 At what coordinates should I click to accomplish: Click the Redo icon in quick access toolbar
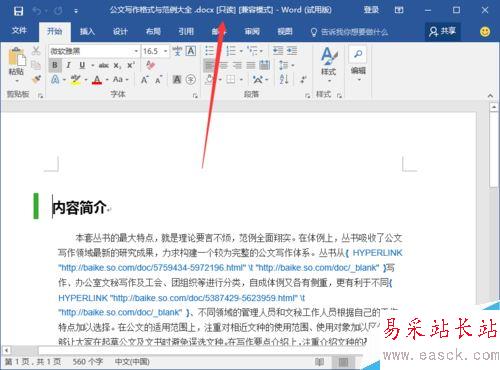[x=58, y=11]
